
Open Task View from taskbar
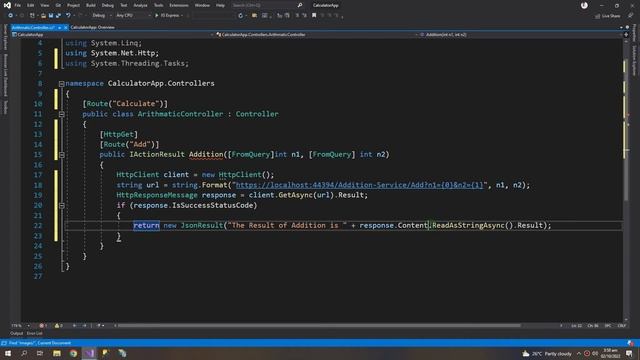pyautogui.click(x=40, y=353)
